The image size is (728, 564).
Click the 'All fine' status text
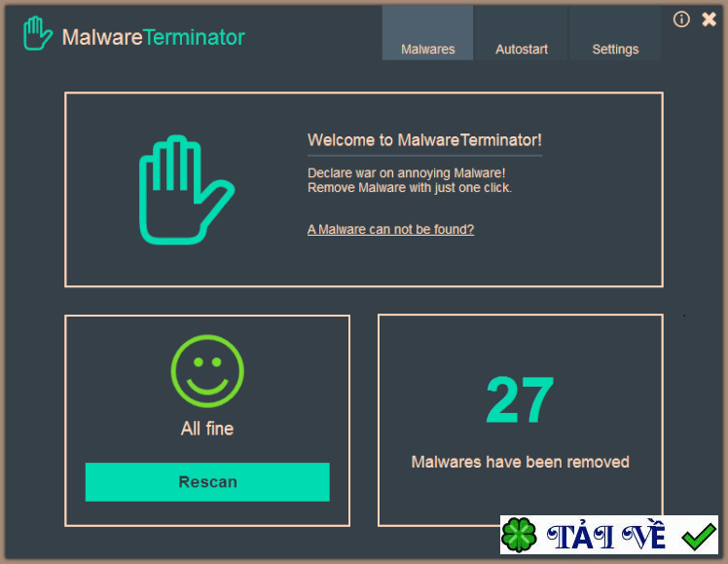207,429
